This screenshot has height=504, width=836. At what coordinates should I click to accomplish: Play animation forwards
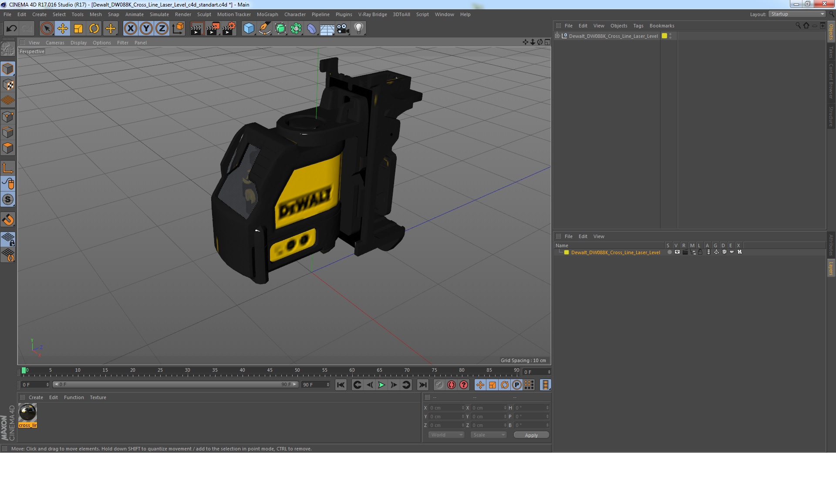[x=381, y=385]
